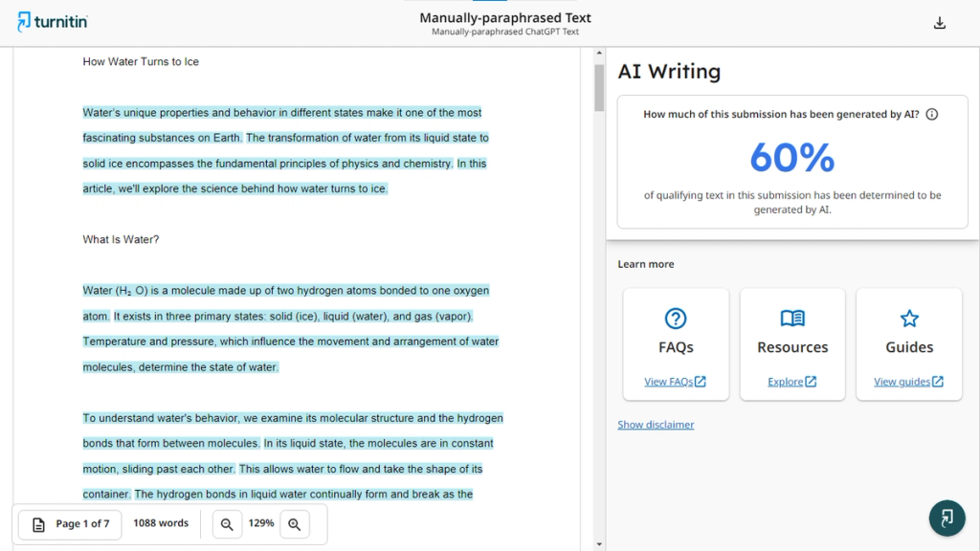Screen dimensions: 980x551
Task: Zoom in using the magnifier plus icon
Action: click(x=295, y=524)
